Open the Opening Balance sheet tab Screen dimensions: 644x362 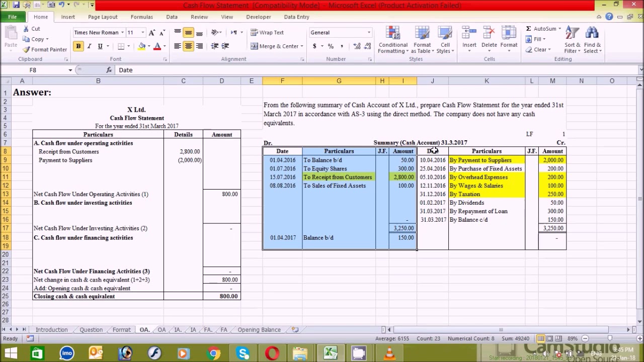click(x=259, y=330)
